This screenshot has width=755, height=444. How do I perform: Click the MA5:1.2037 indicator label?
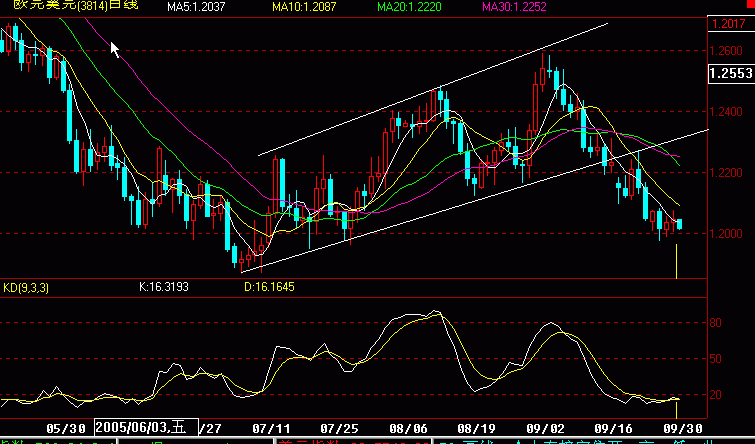(196, 7)
